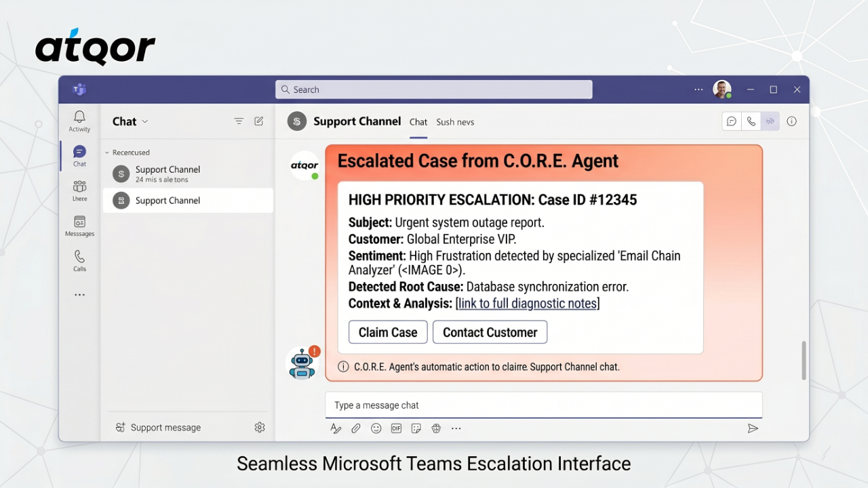Image resolution: width=868 pixels, height=488 pixels.
Task: Open the Messsages icon in sidebar
Action: [x=79, y=226]
